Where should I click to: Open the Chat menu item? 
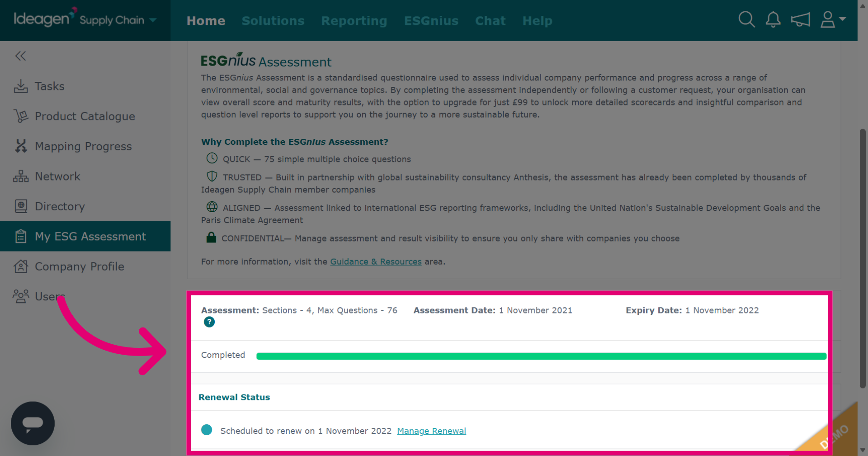coord(490,21)
